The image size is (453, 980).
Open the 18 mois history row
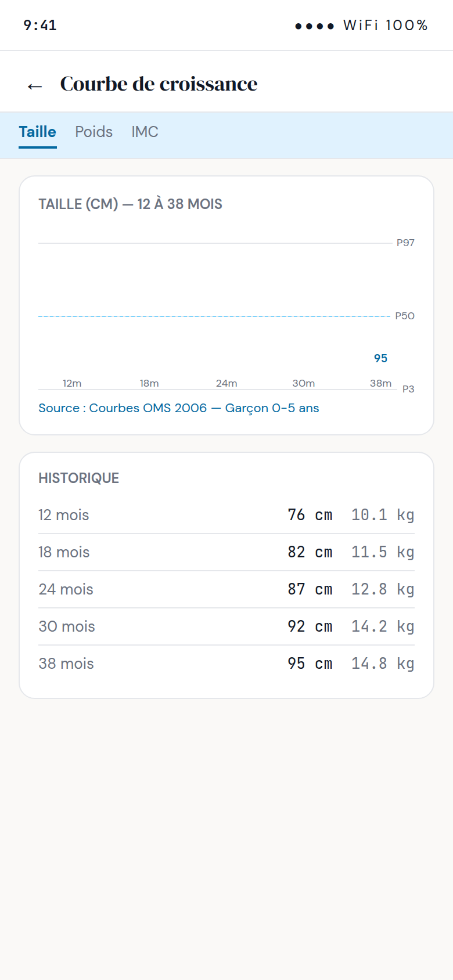(227, 552)
